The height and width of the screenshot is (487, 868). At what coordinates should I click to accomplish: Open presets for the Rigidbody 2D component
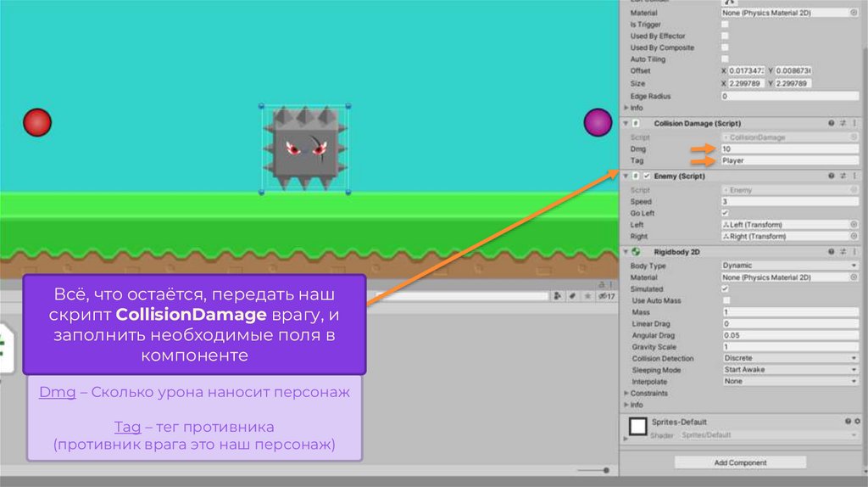point(843,251)
